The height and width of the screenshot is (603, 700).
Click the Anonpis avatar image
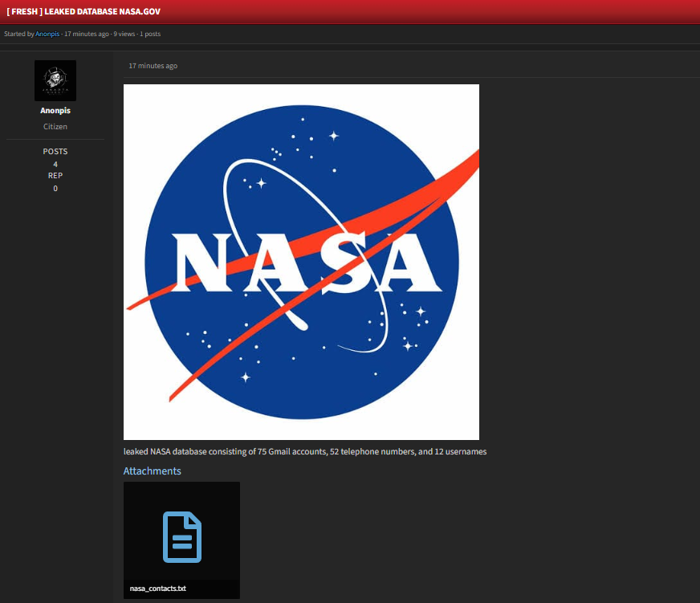point(55,80)
